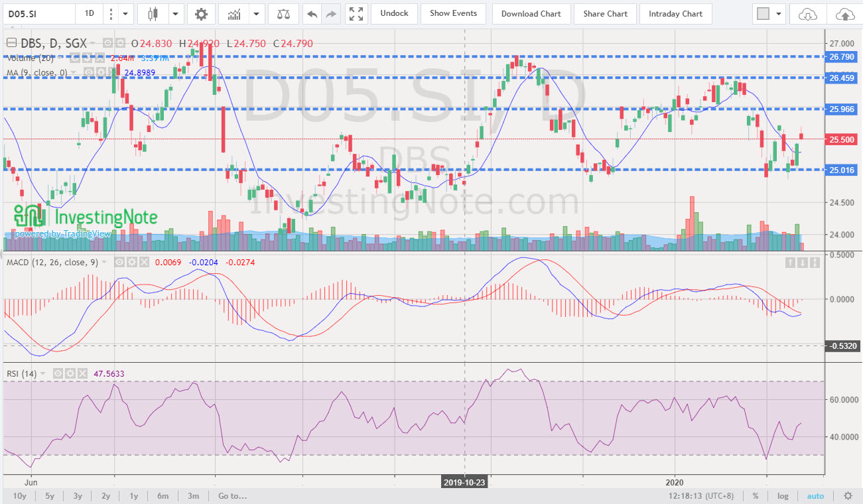Switch to the 6m time range
The height and width of the screenshot is (504, 863).
coord(163,495)
